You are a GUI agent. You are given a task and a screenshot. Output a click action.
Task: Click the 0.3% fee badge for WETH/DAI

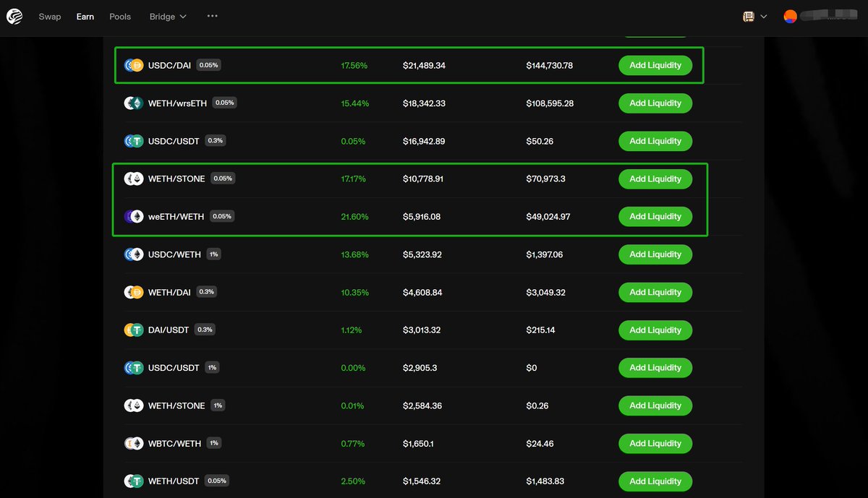207,292
